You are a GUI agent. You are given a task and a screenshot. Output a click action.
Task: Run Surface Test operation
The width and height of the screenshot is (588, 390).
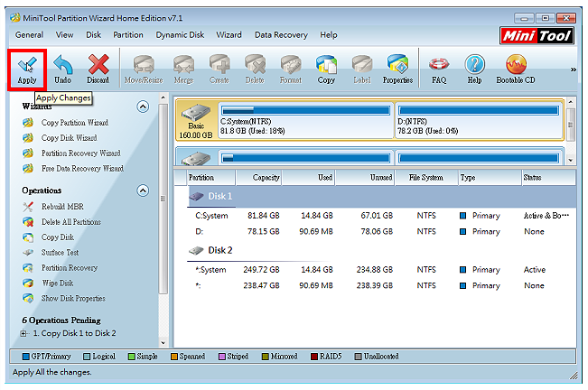(60, 253)
